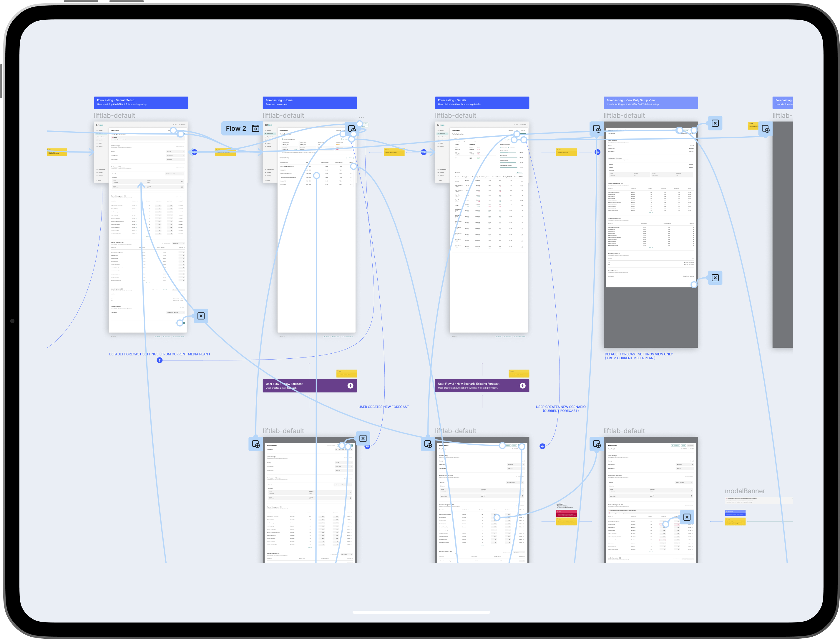Click close-overlay icon at View Only frame bottom-right

[715, 278]
